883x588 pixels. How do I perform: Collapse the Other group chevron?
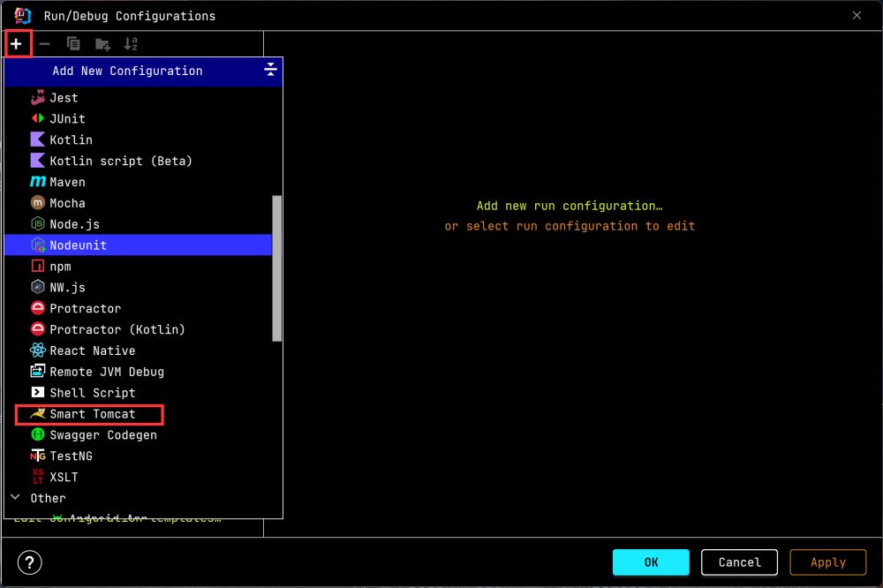15,498
